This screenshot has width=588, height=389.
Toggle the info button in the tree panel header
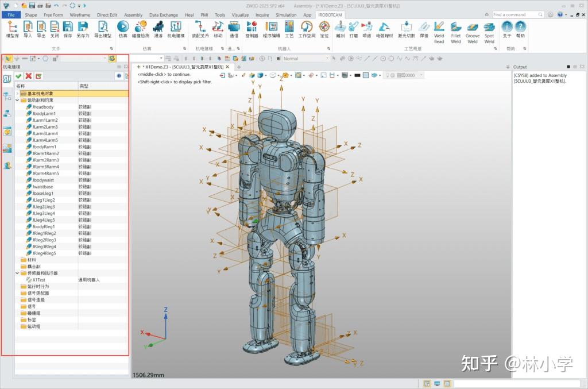pyautogui.click(x=119, y=75)
